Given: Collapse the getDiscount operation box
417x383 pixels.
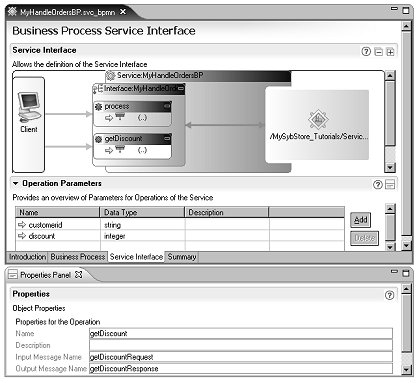Looking at the screenshot, I should (x=167, y=138).
